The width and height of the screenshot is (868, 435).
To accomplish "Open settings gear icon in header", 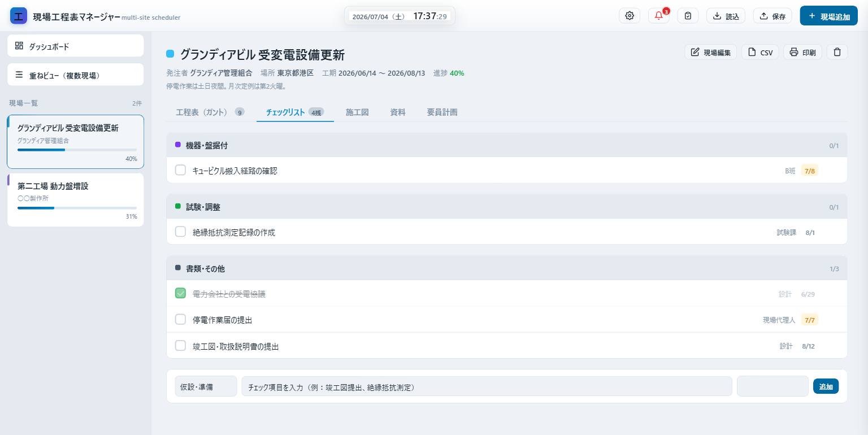I will point(630,16).
